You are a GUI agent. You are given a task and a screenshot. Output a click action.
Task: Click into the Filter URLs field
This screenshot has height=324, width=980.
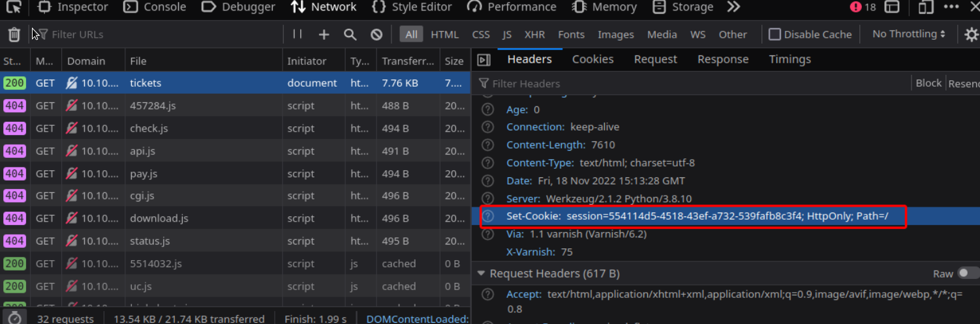163,35
